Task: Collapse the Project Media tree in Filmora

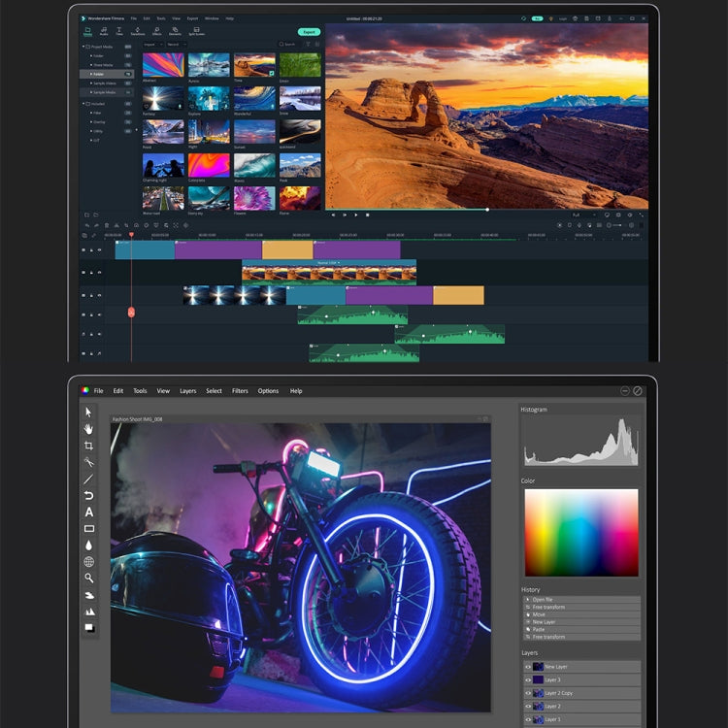Action: click(85, 47)
